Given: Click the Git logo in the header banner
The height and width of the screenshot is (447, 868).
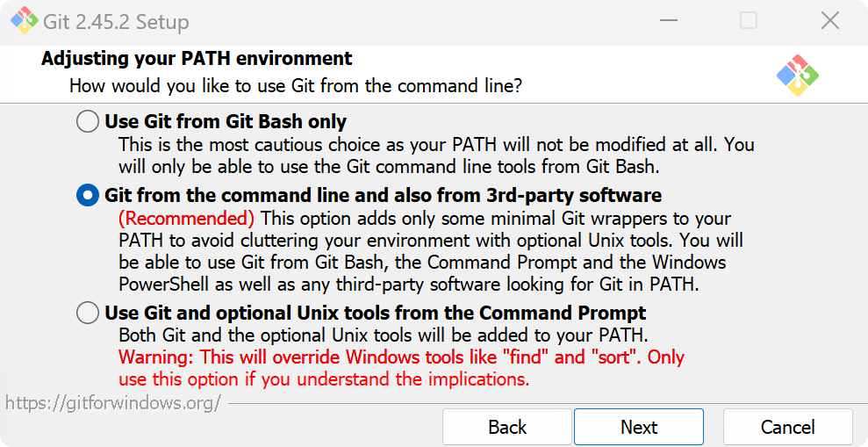Looking at the screenshot, I should point(797,75).
